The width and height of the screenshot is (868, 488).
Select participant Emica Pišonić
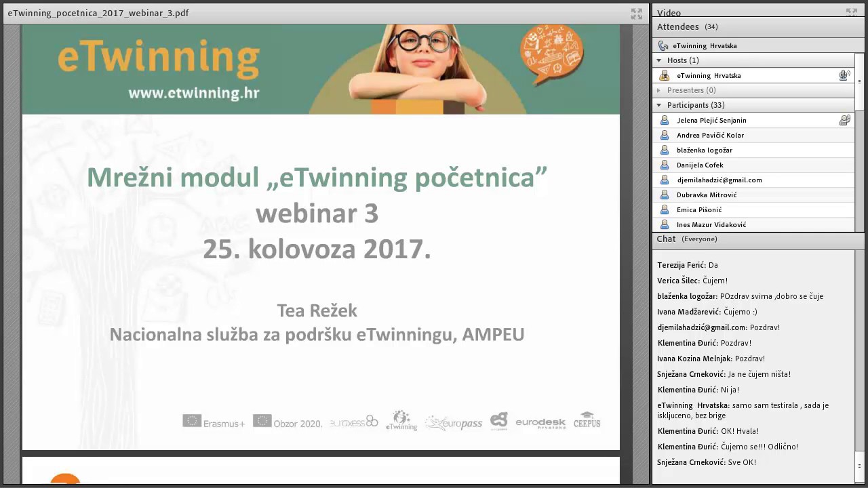[x=753, y=209]
